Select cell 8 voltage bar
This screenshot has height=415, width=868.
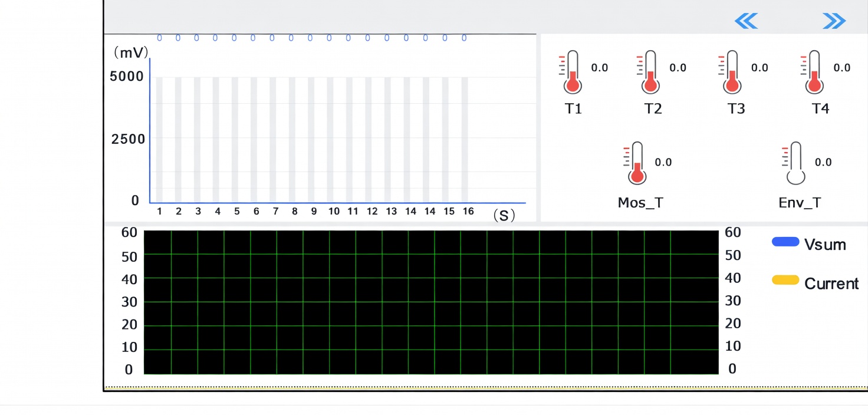tap(292, 140)
